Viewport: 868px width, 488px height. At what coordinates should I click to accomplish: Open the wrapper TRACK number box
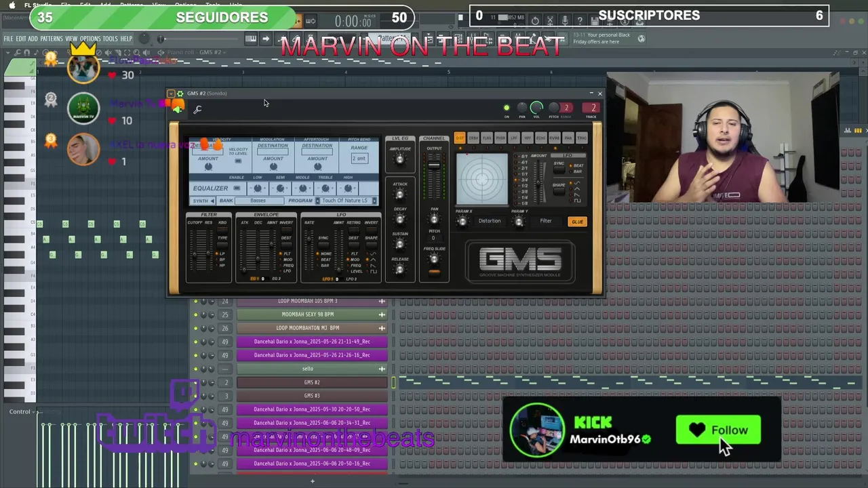[593, 108]
